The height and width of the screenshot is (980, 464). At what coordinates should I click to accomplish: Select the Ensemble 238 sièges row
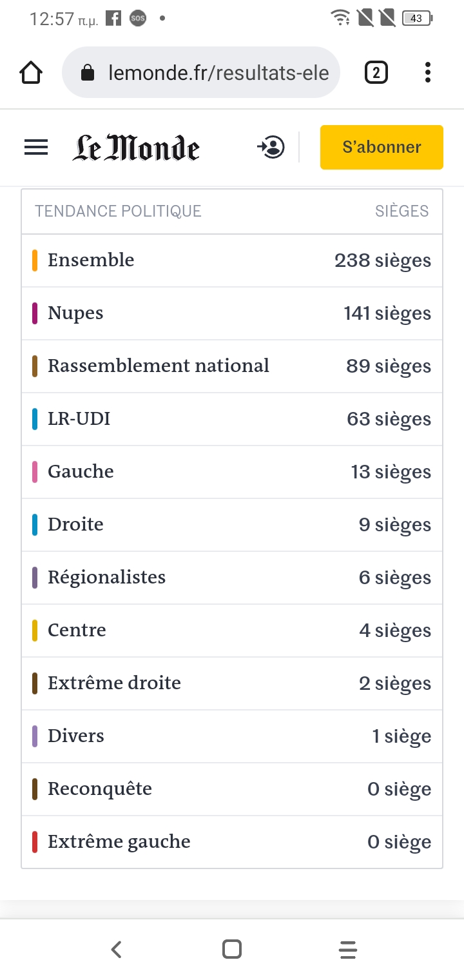tap(232, 260)
